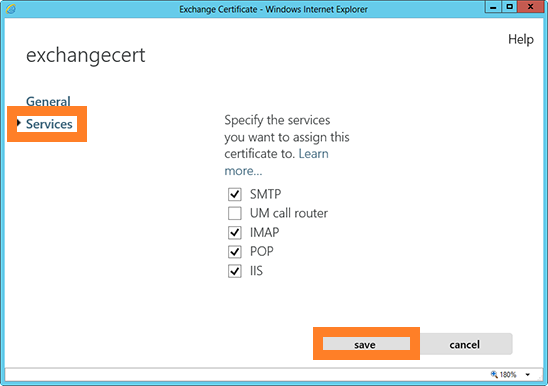
Task: Click the SMTP label text
Action: pos(265,194)
